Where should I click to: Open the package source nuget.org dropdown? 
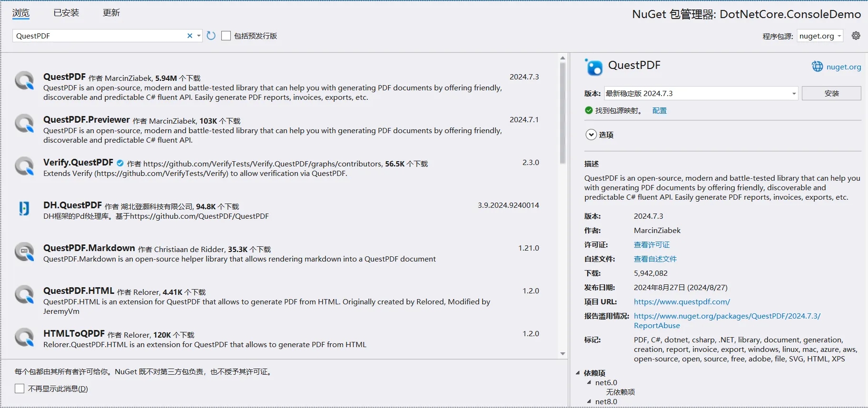point(820,36)
